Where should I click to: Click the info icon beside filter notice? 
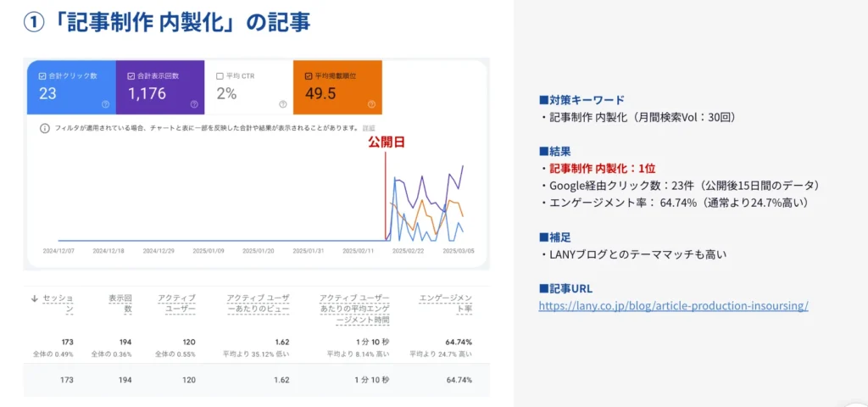[x=44, y=129]
